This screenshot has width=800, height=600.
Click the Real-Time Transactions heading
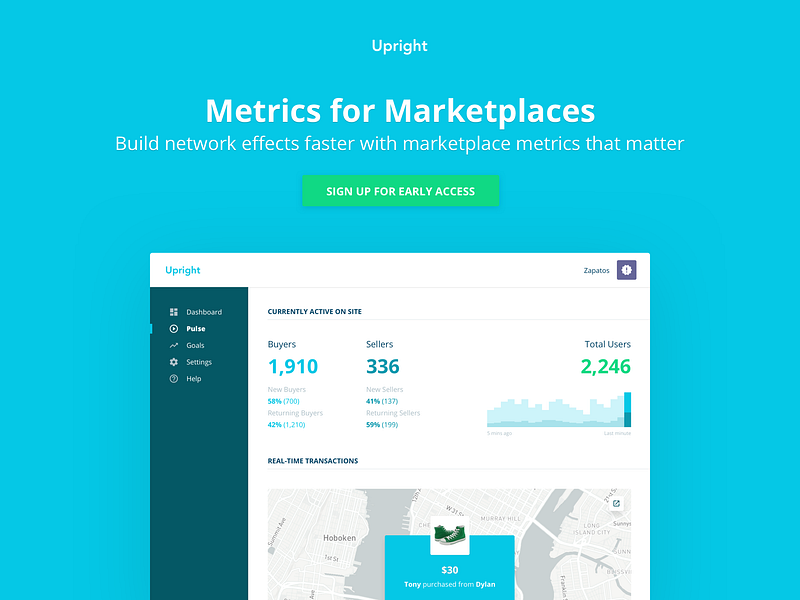tap(313, 461)
